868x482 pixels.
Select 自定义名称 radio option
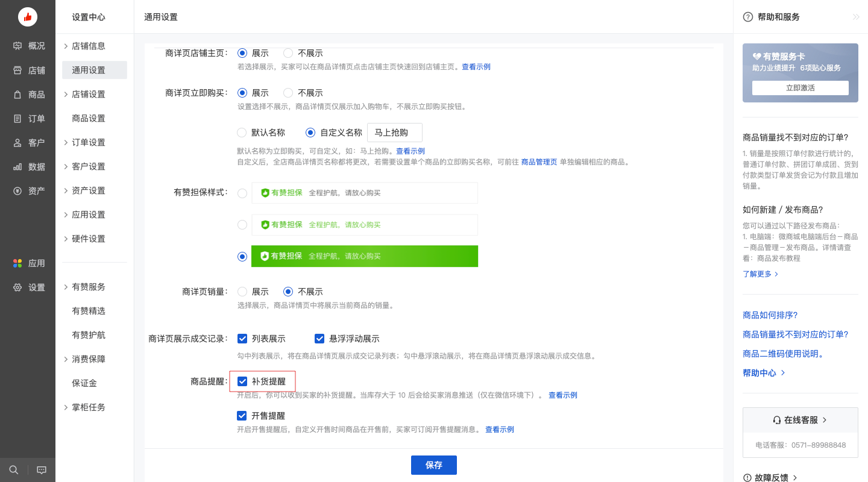[311, 133]
